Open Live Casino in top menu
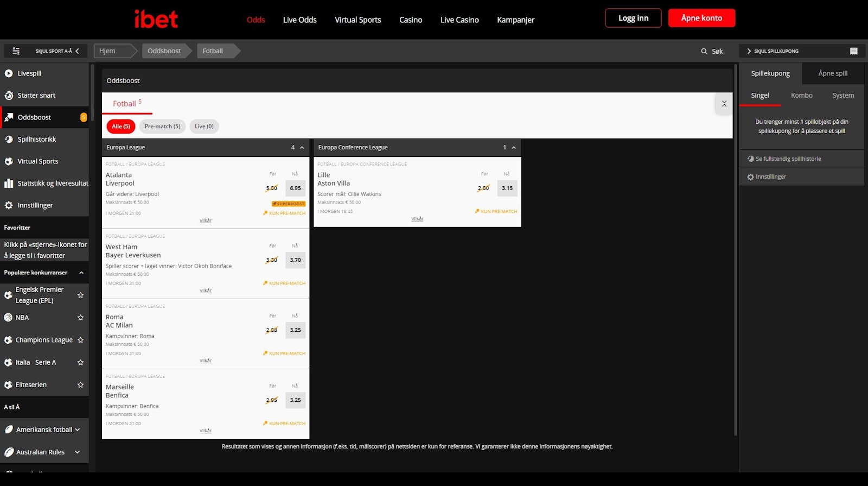Viewport: 868px width, 486px height. click(459, 20)
